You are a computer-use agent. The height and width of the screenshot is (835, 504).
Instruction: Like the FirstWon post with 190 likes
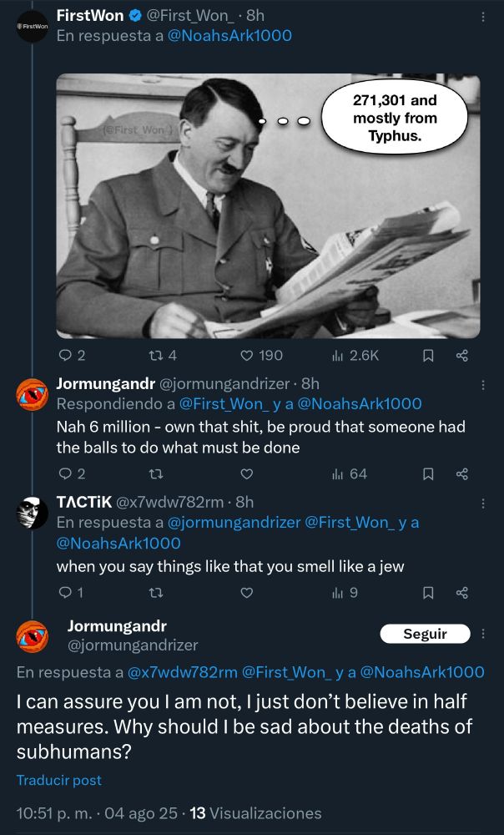click(261, 356)
